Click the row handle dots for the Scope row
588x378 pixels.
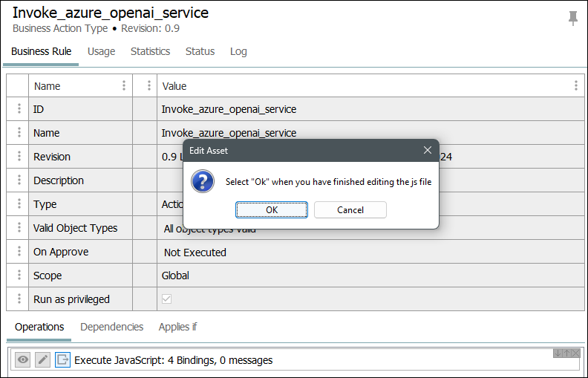tap(18, 276)
